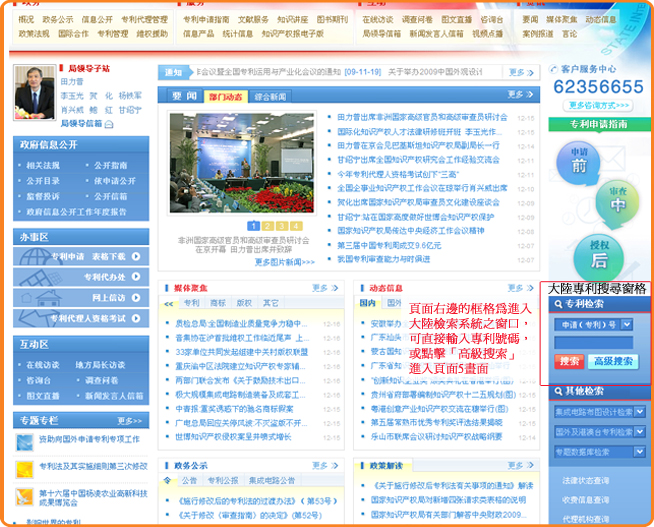Open 收费信息查询 link
This screenshot has width=654, height=527.
point(586,500)
